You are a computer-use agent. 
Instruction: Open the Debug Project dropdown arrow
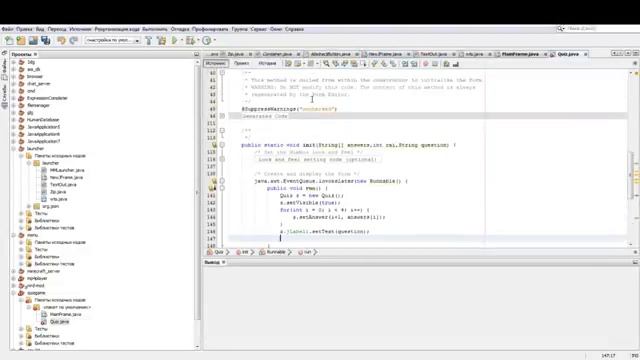point(198,40)
